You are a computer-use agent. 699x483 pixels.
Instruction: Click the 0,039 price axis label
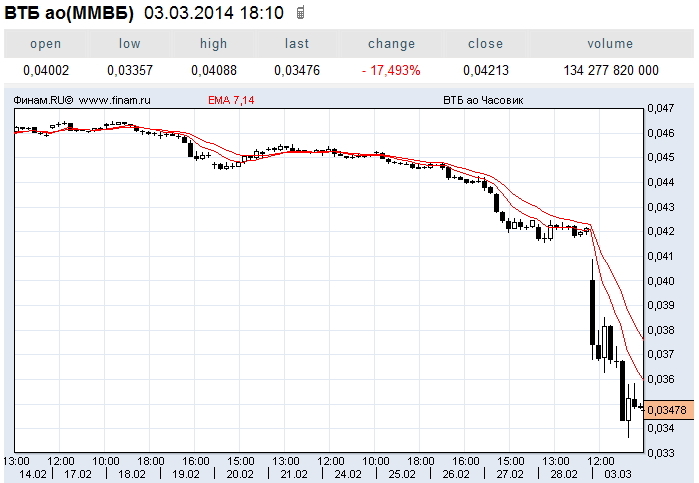[x=661, y=305]
